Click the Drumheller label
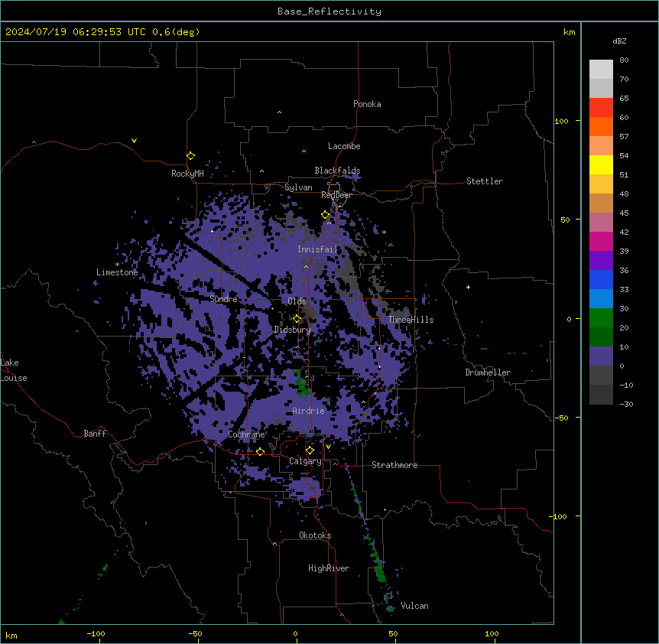The height and width of the screenshot is (644, 659). tap(488, 372)
